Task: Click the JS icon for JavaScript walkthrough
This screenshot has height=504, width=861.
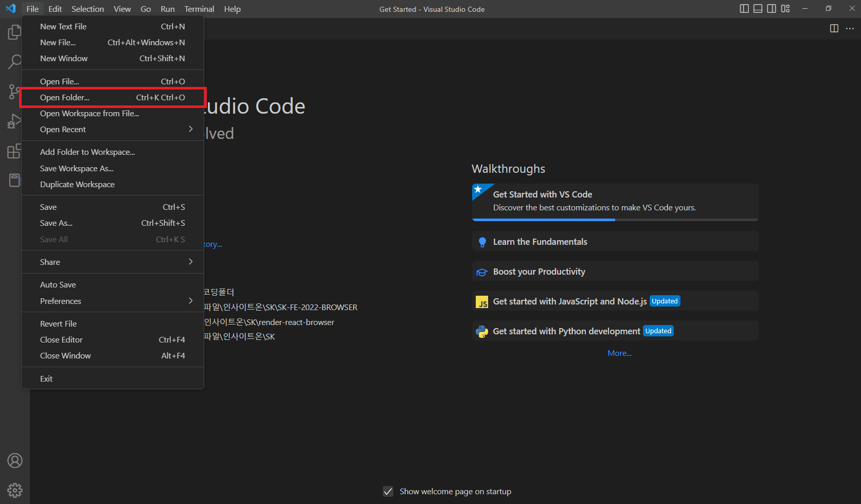Action: pyautogui.click(x=482, y=302)
